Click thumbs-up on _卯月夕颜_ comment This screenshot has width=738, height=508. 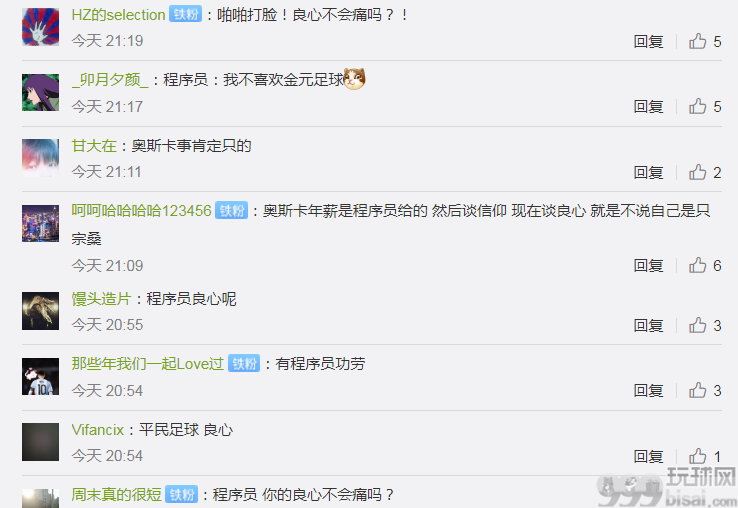pos(698,106)
